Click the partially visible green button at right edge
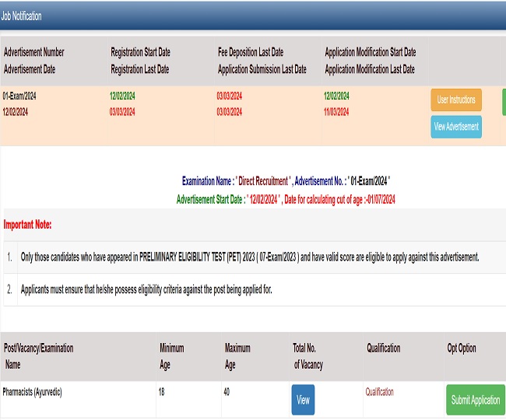506x420 pixels. click(x=504, y=102)
